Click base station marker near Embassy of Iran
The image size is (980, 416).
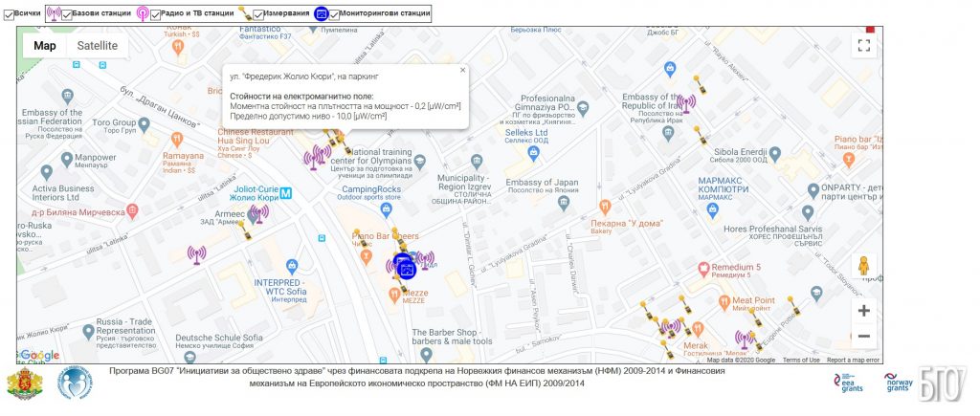coord(685,103)
